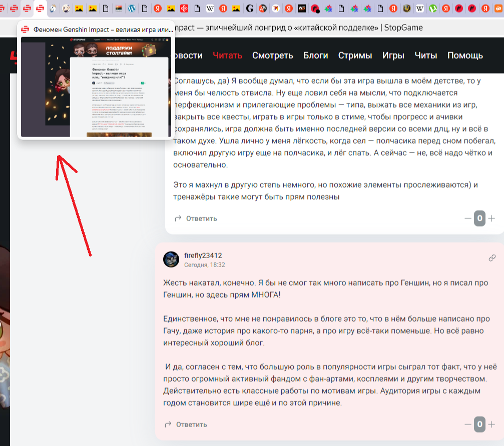Downvote firefly23412's comment with minus
This screenshot has width=504, height=446.
467,424
